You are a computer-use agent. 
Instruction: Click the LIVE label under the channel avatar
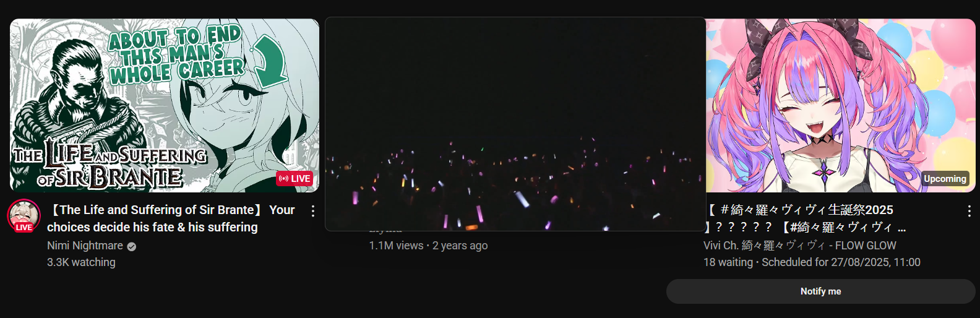[x=24, y=228]
